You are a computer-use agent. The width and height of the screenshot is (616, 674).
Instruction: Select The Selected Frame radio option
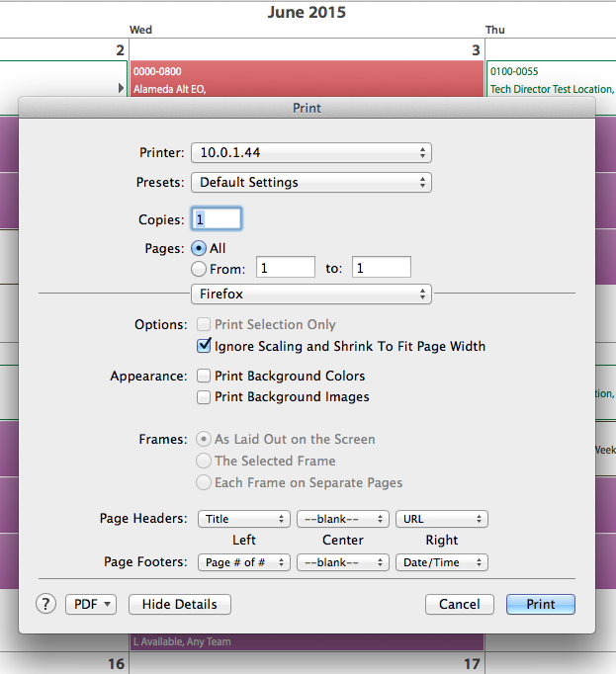click(204, 461)
